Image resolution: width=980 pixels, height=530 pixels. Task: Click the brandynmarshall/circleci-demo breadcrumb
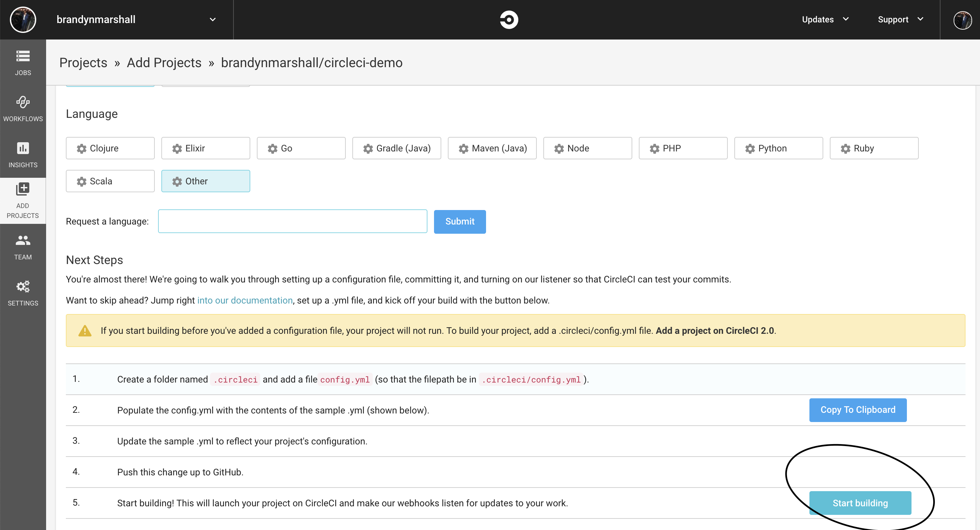point(312,63)
